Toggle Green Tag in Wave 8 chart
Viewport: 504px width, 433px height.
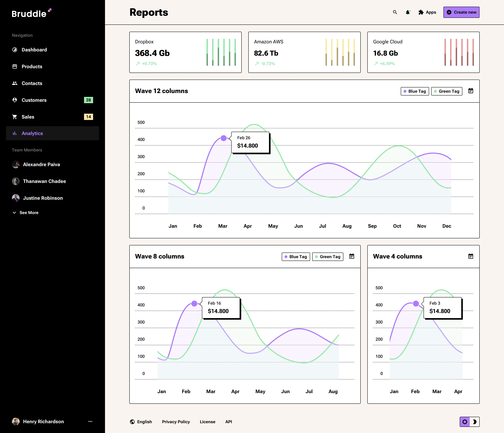click(327, 257)
